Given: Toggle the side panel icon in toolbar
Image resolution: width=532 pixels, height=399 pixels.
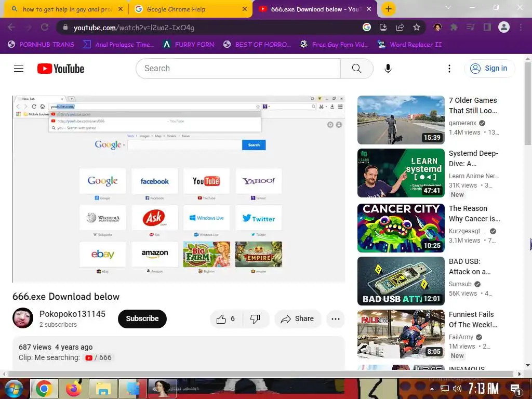Looking at the screenshot, I should coord(487,27).
